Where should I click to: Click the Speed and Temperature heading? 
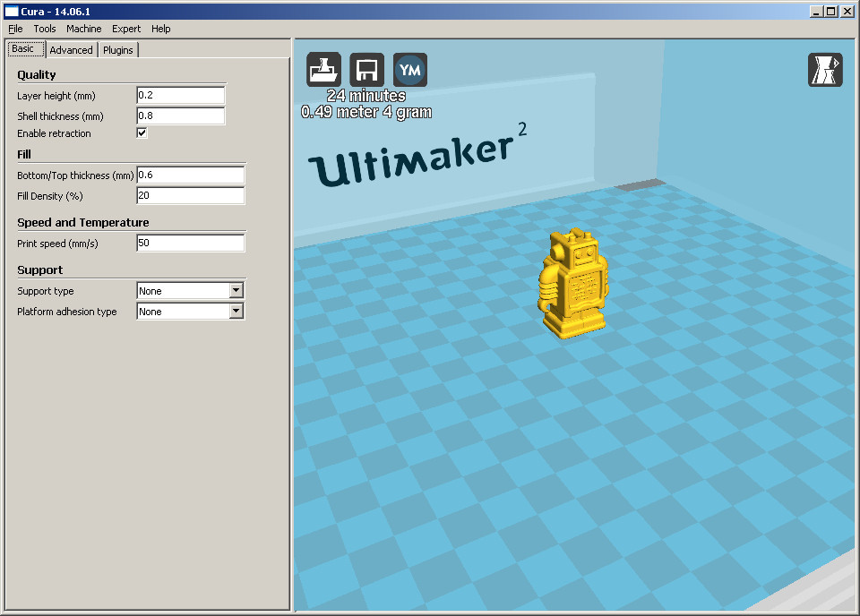(x=82, y=222)
